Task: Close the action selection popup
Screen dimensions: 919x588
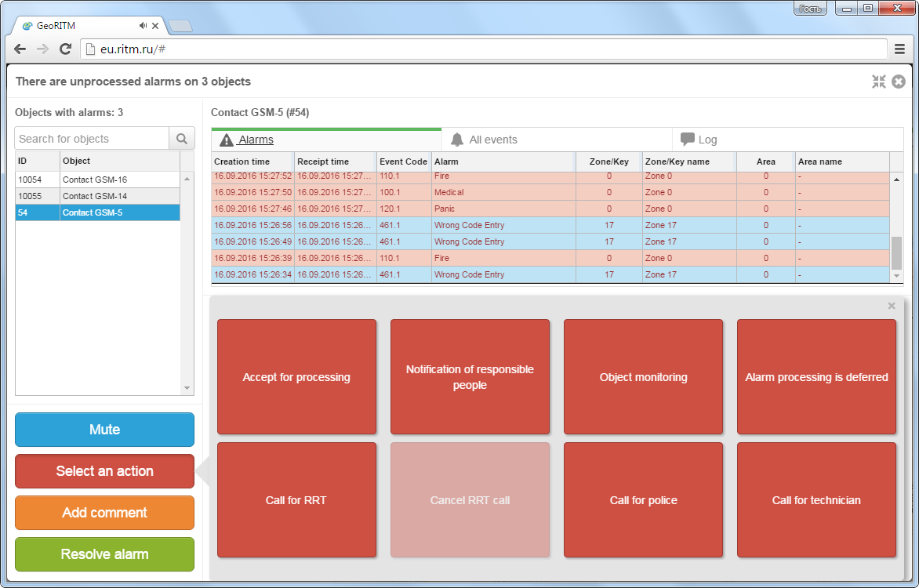Action: coord(892,306)
